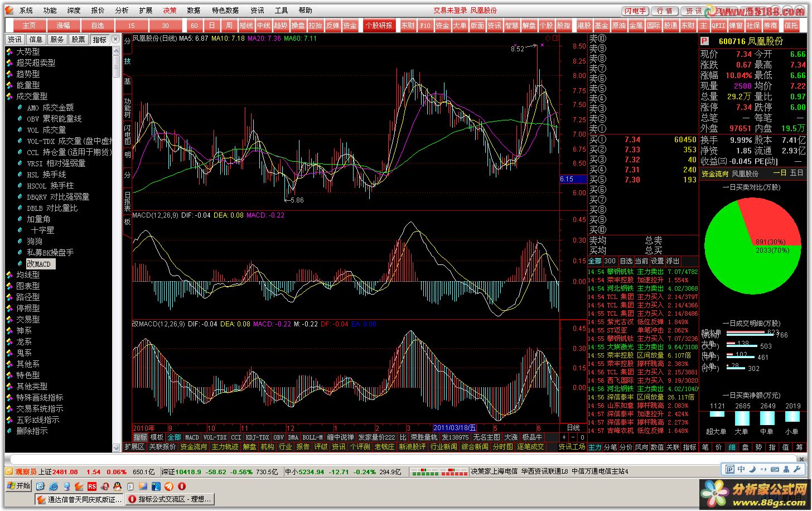Expand the 均线型 category

pos(28,274)
